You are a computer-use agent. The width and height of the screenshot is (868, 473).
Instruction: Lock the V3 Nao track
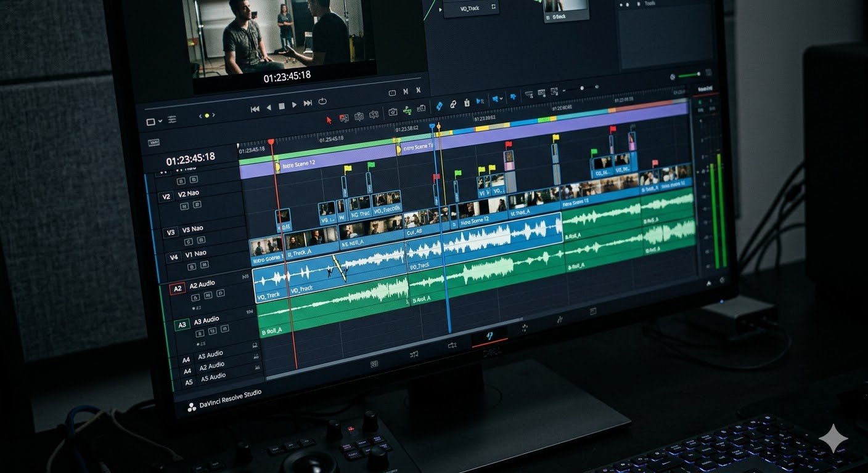tap(188, 241)
